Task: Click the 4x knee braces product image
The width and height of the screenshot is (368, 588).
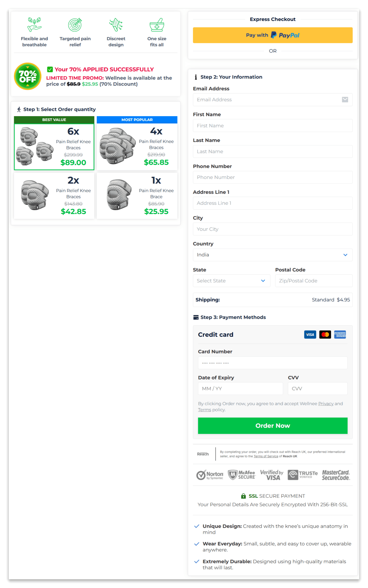Action: 117,146
